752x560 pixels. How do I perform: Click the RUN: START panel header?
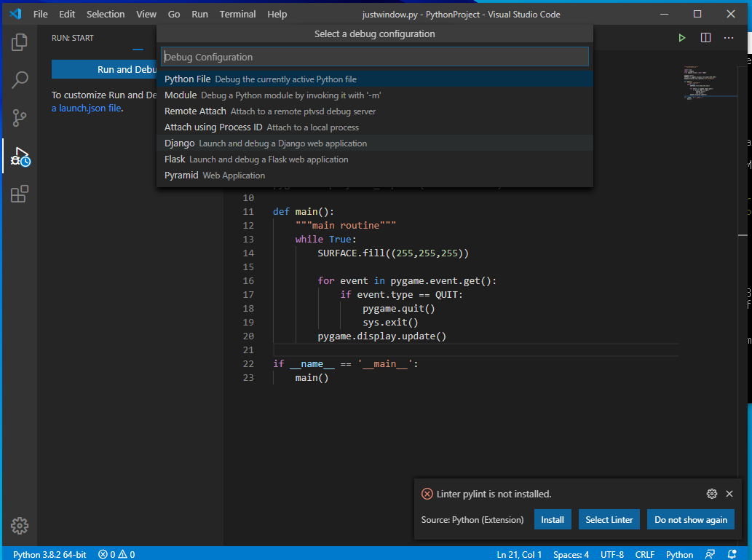[x=72, y=38]
